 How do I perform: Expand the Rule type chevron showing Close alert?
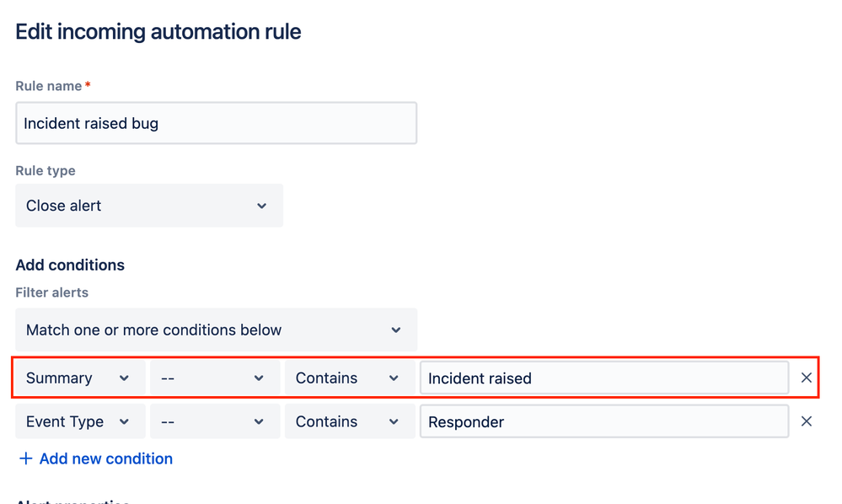click(261, 206)
